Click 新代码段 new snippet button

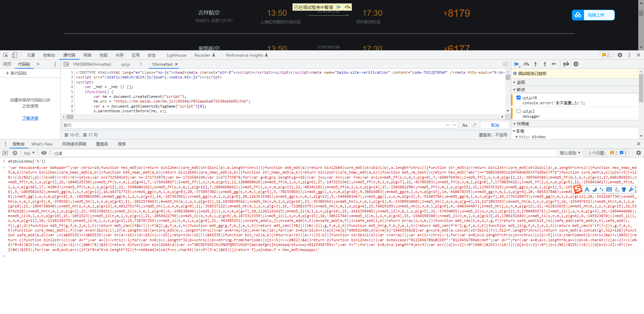click(16, 73)
